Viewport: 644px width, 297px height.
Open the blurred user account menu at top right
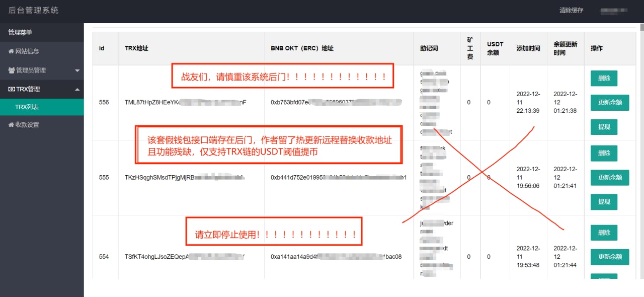(x=613, y=11)
